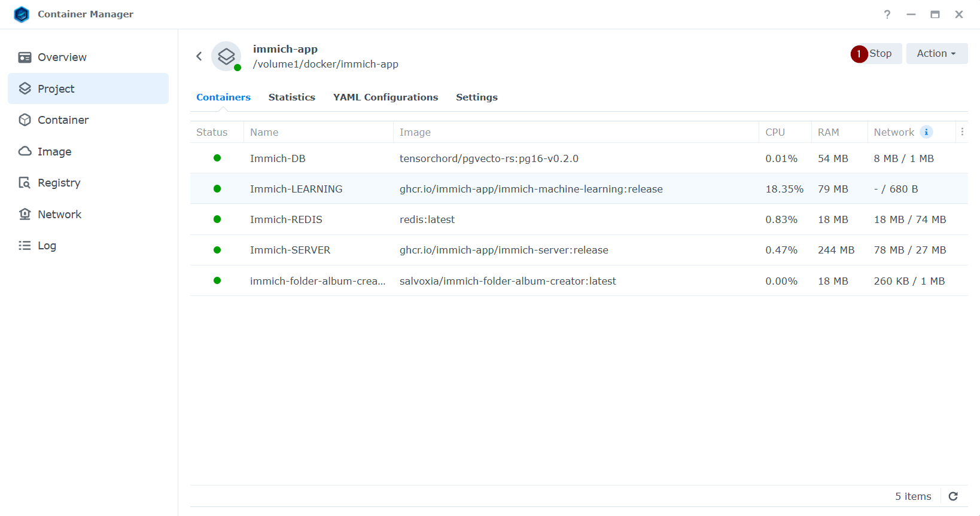This screenshot has height=516, width=980.
Task: Sort by the Network column header
Action: coord(894,132)
